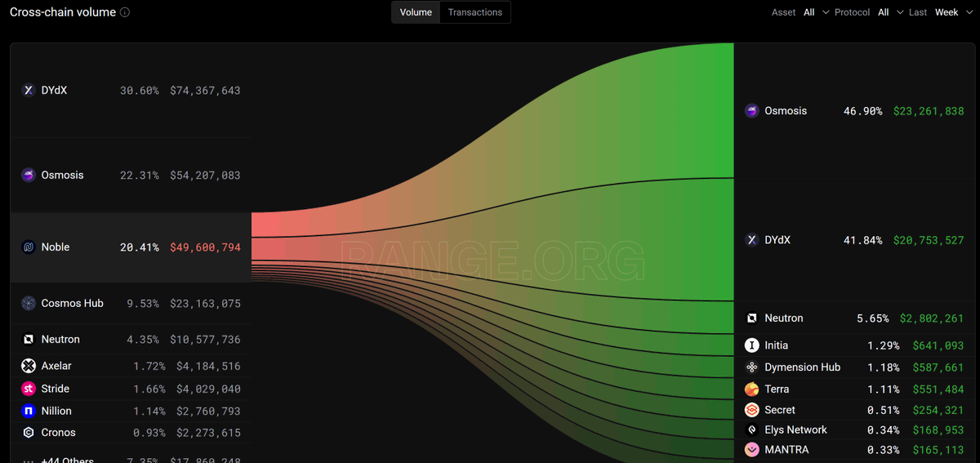The image size is (980, 463).
Task: Click the Nillion logo
Action: tap(29, 412)
